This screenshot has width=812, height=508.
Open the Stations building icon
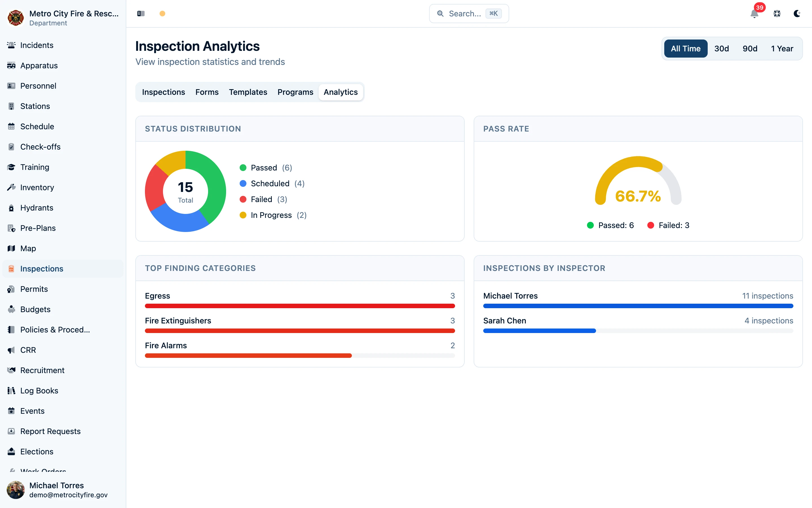[11, 106]
